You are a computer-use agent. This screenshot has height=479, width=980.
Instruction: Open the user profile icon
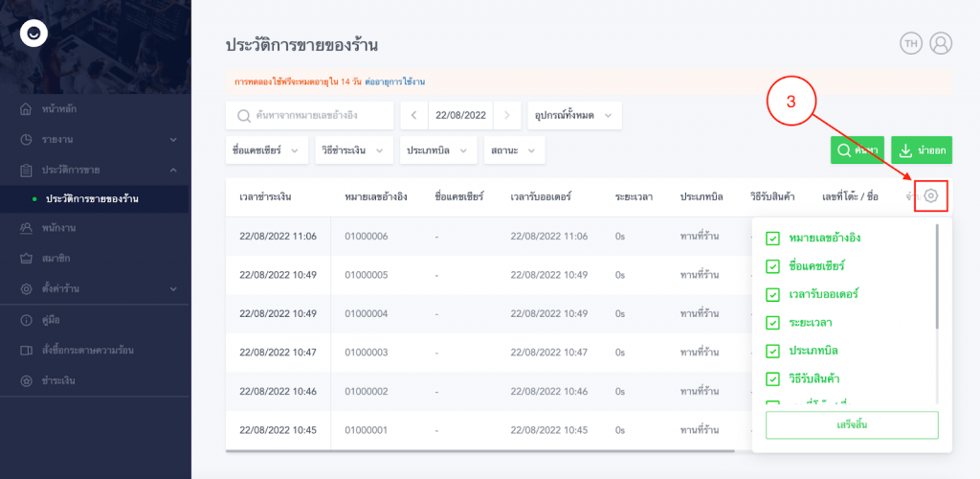[x=941, y=43]
